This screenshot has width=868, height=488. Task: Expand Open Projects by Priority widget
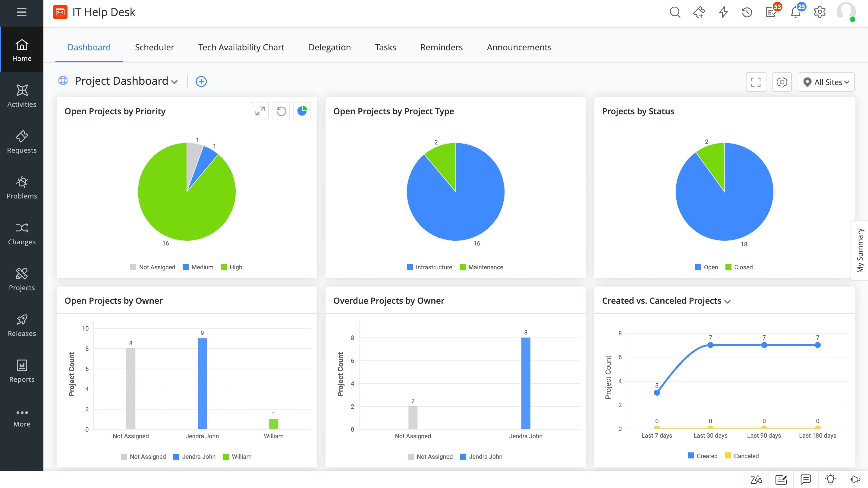coord(259,111)
